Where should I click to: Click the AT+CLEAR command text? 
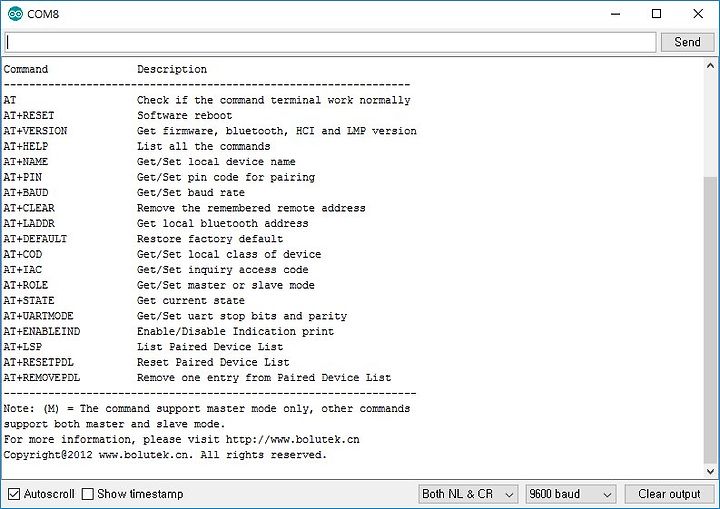(29, 208)
